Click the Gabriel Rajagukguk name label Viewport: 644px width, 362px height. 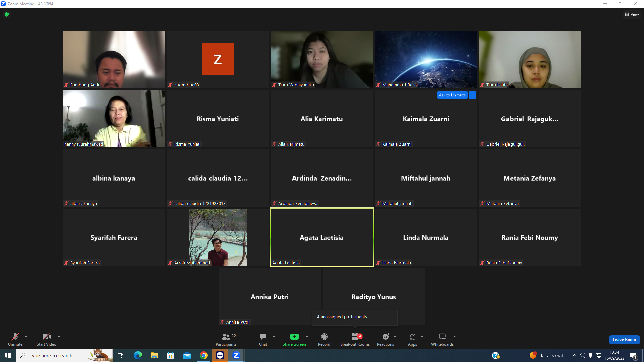coord(505,144)
